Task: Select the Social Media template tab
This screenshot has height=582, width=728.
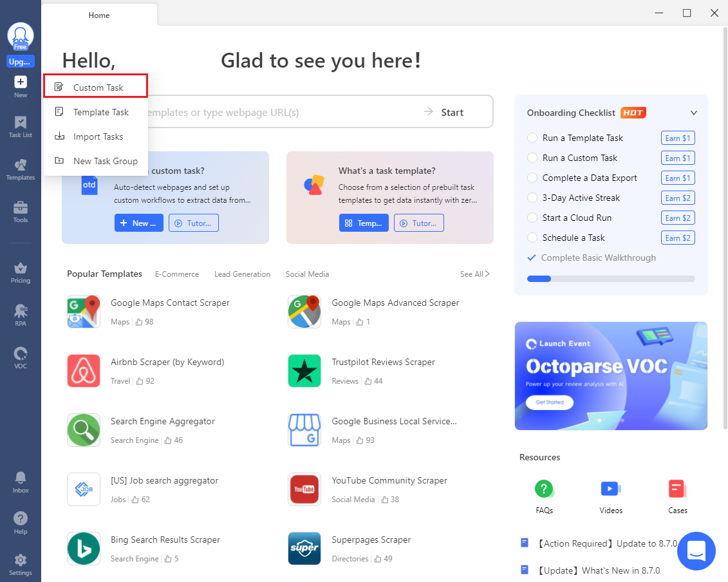Action: coord(308,274)
